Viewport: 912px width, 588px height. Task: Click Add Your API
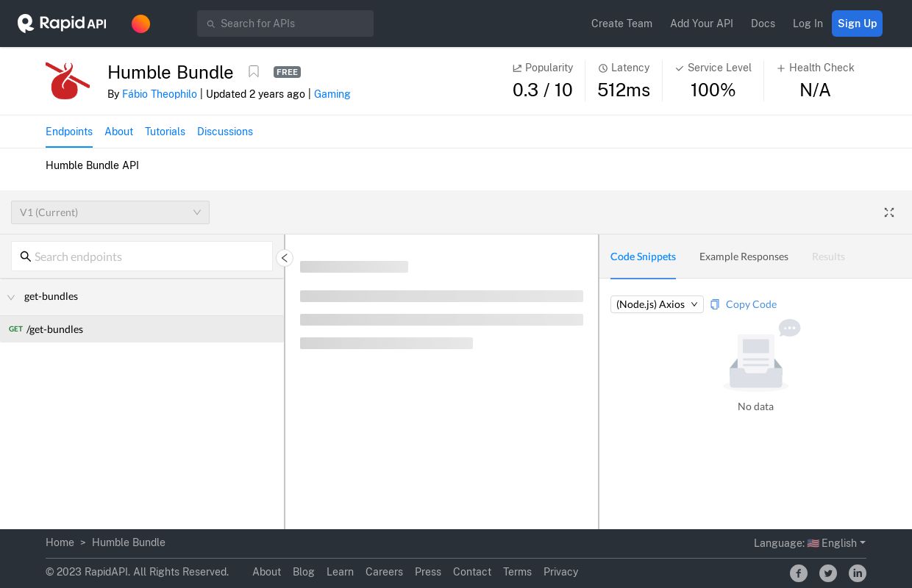[702, 24]
